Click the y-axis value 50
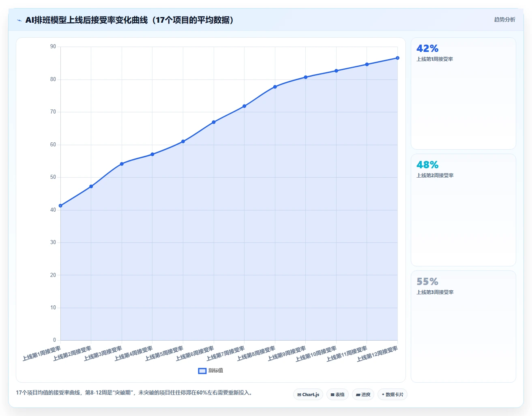This screenshot has height=416, width=532. click(53, 177)
